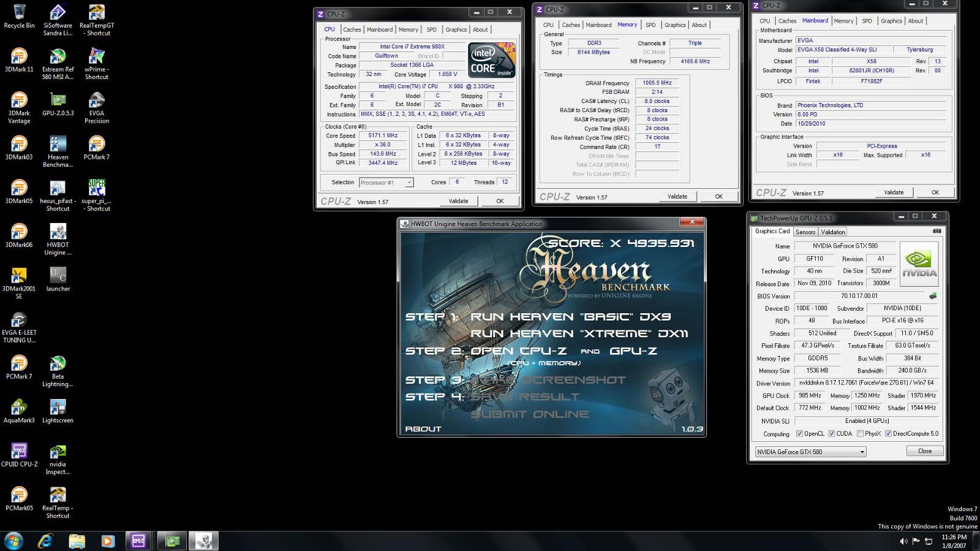Image resolution: width=980 pixels, height=551 pixels.
Task: Launch EVGA Precision icon
Action: [97, 108]
